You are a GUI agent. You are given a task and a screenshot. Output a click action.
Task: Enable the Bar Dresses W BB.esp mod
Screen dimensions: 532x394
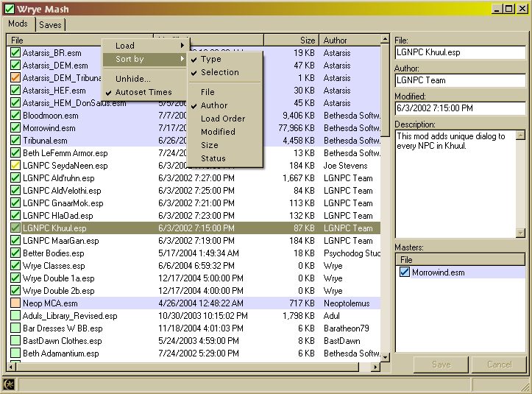(x=15, y=328)
